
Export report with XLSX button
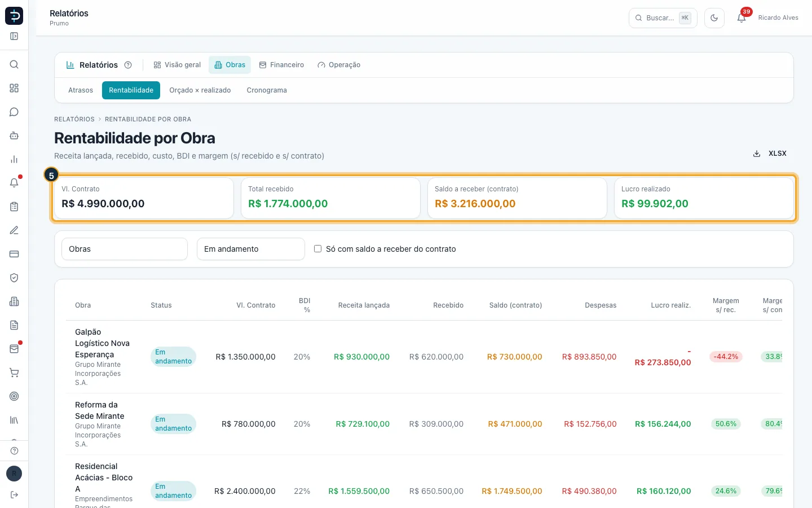[770, 154]
